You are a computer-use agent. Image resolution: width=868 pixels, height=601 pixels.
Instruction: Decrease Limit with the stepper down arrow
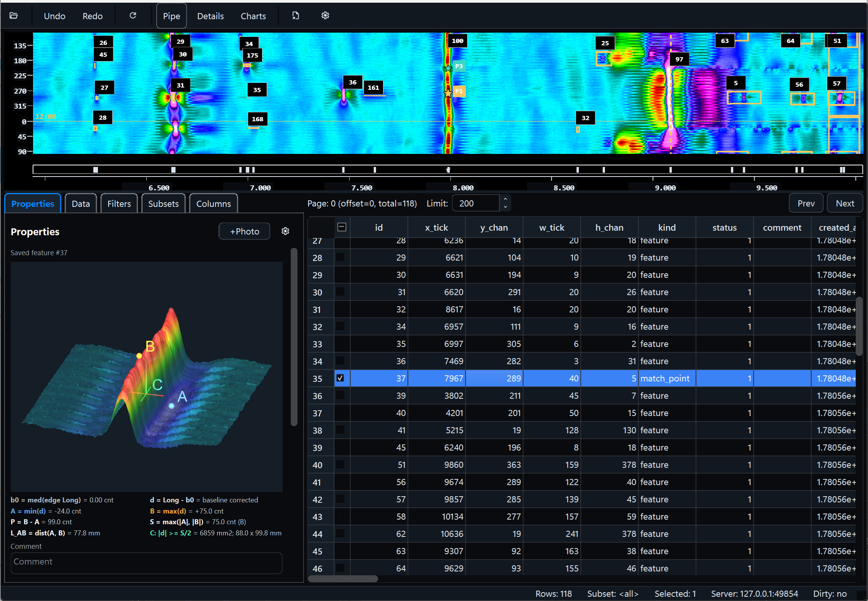point(505,207)
